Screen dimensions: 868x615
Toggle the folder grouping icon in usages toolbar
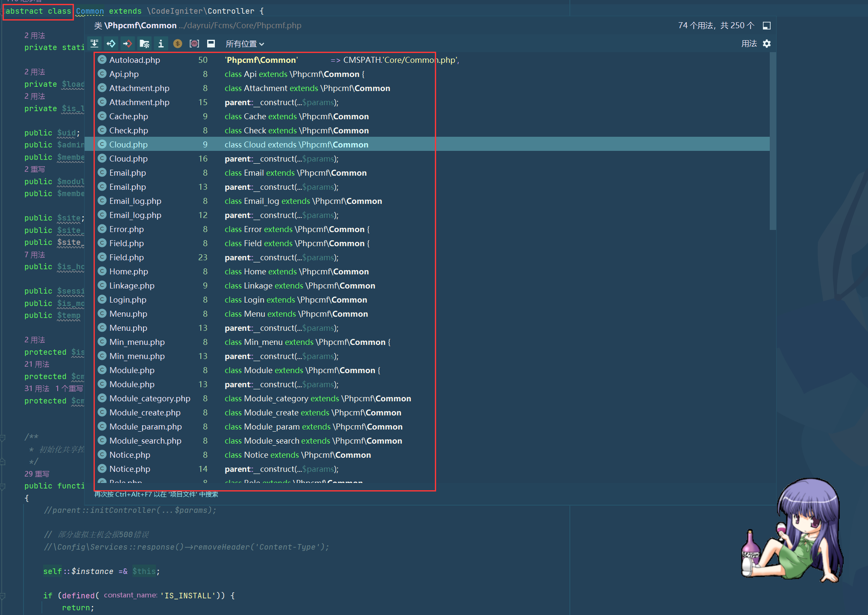[144, 44]
